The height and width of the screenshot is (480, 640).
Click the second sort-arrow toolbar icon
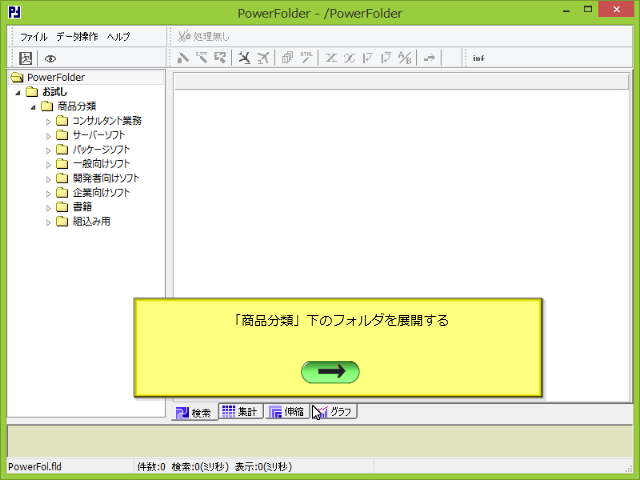point(386,58)
